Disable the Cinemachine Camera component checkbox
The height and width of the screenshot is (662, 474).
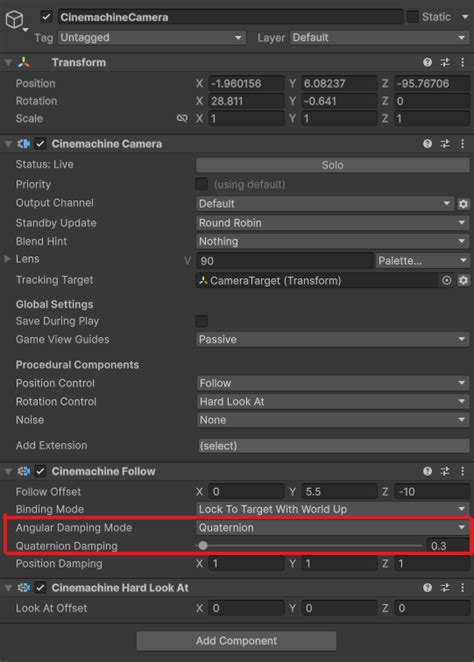pos(40,144)
